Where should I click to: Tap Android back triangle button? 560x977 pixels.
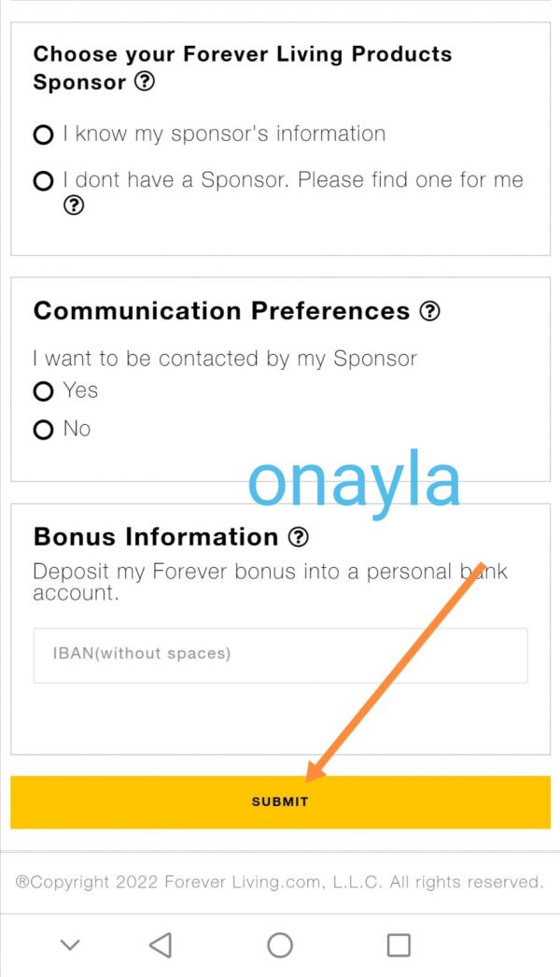(x=161, y=945)
